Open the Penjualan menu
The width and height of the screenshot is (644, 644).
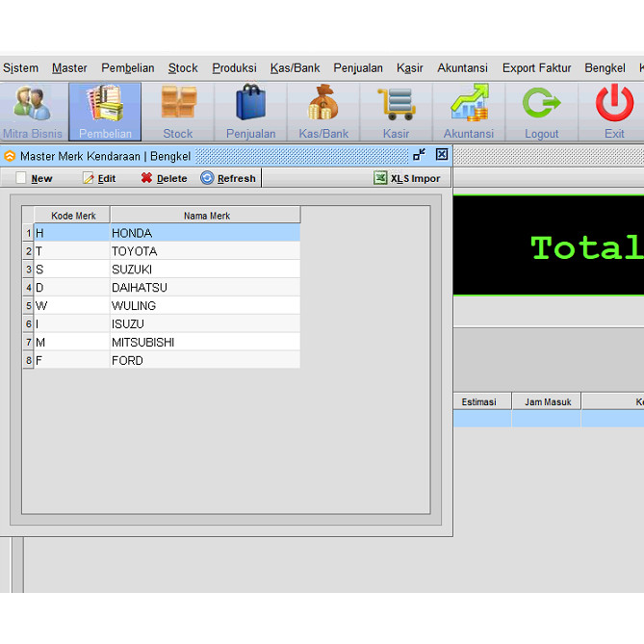[x=358, y=67]
